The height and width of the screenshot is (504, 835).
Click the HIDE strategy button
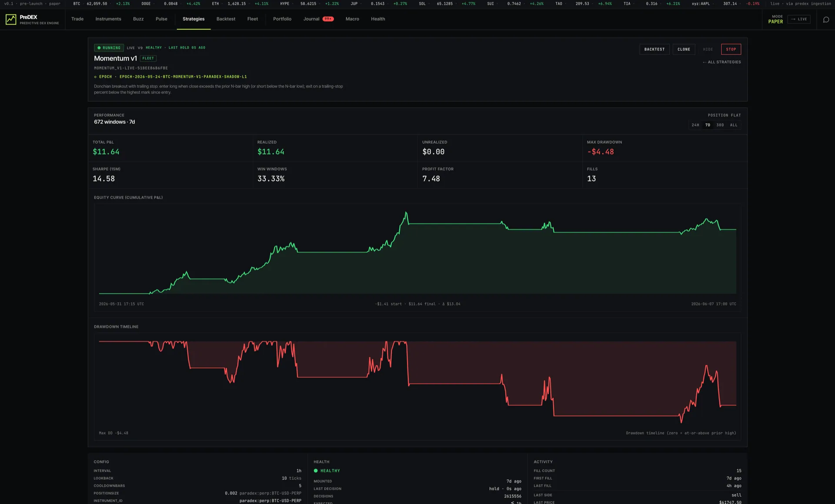[708, 49]
